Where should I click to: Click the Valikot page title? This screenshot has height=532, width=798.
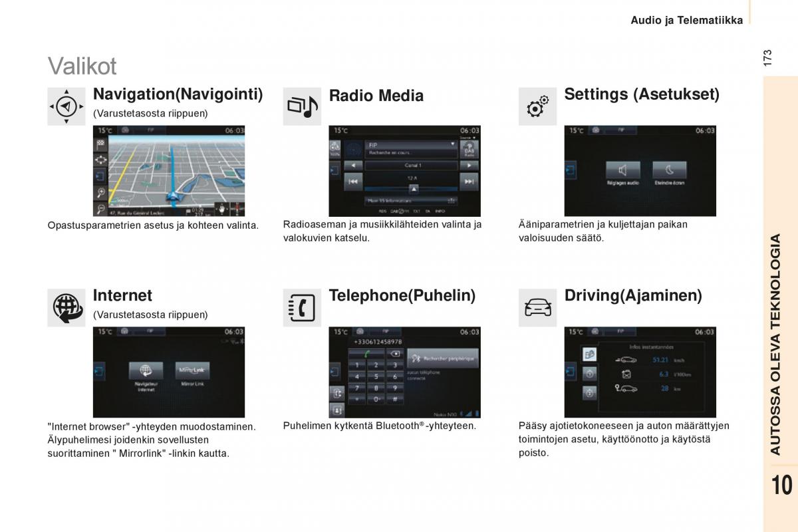click(82, 66)
